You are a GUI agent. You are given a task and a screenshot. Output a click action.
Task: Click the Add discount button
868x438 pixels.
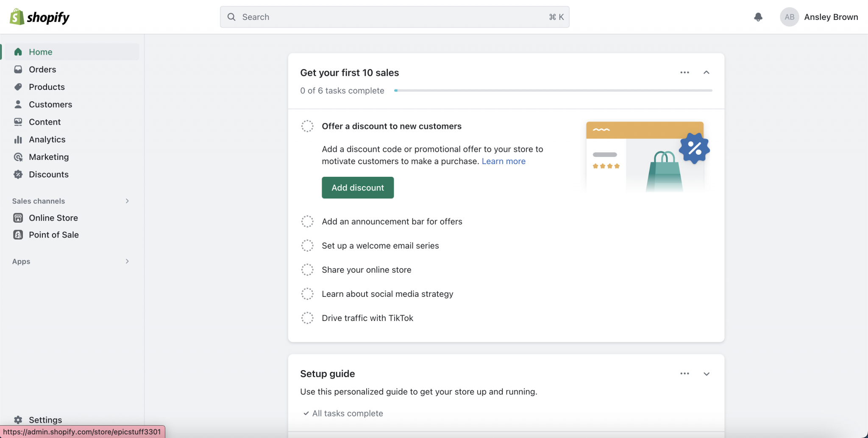tap(358, 187)
